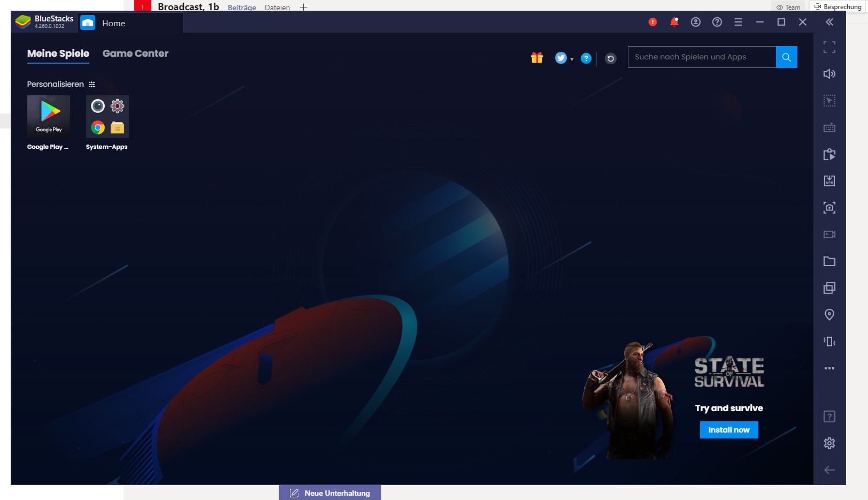Open the System-Apps folder
868x500 pixels.
tap(107, 117)
